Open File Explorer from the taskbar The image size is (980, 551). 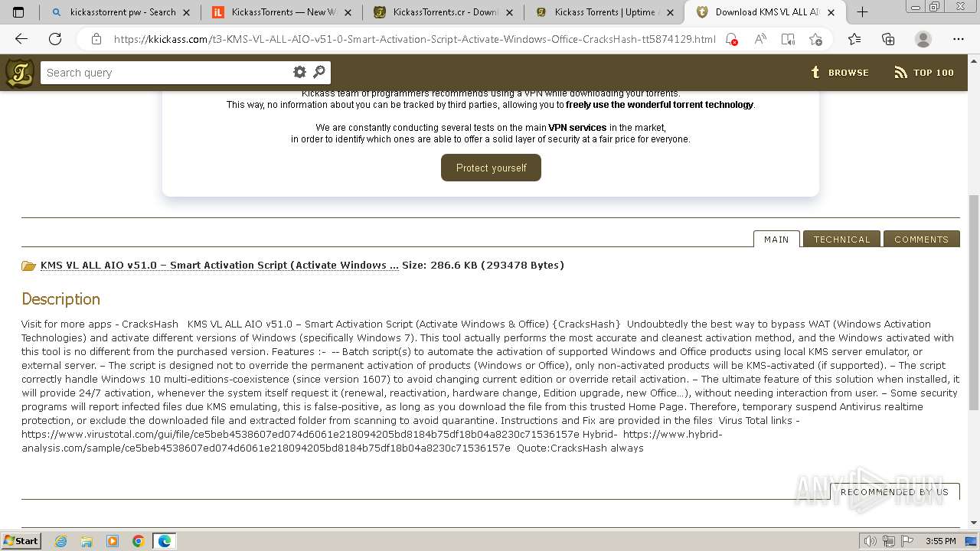click(87, 541)
